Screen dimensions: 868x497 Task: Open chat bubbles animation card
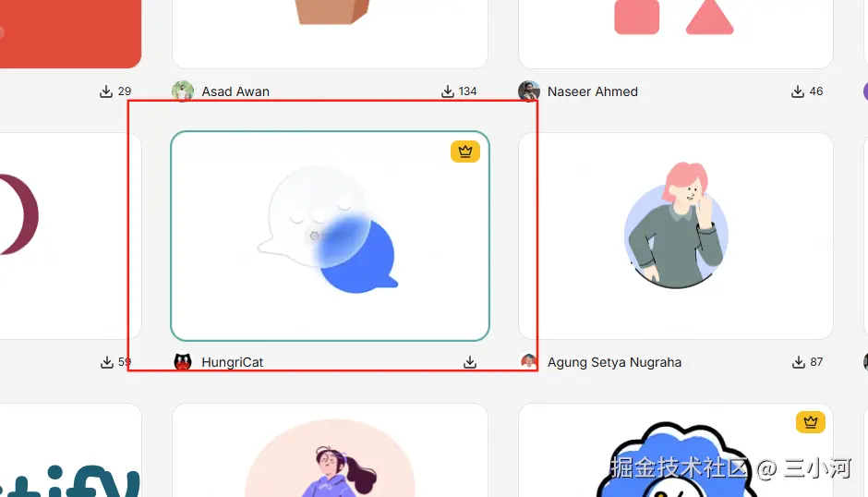[330, 236]
